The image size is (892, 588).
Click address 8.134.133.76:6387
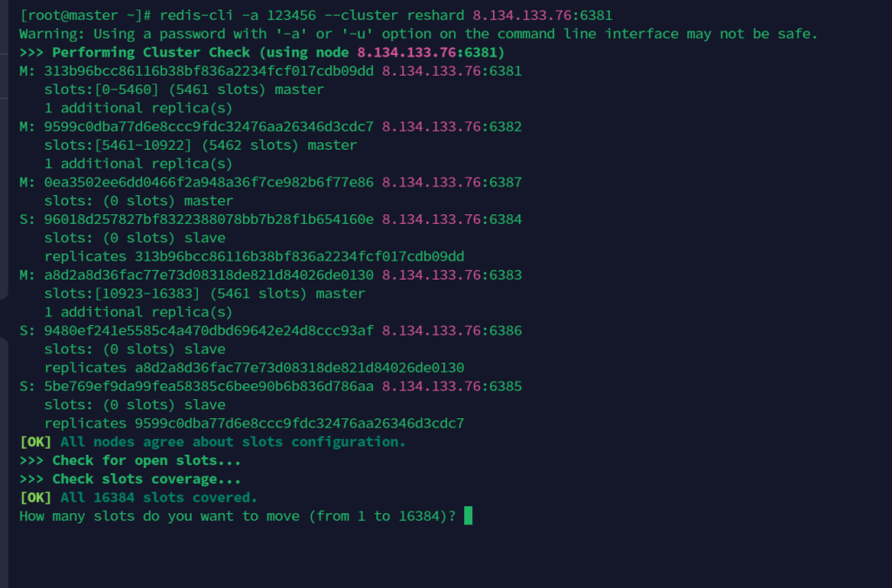(451, 182)
